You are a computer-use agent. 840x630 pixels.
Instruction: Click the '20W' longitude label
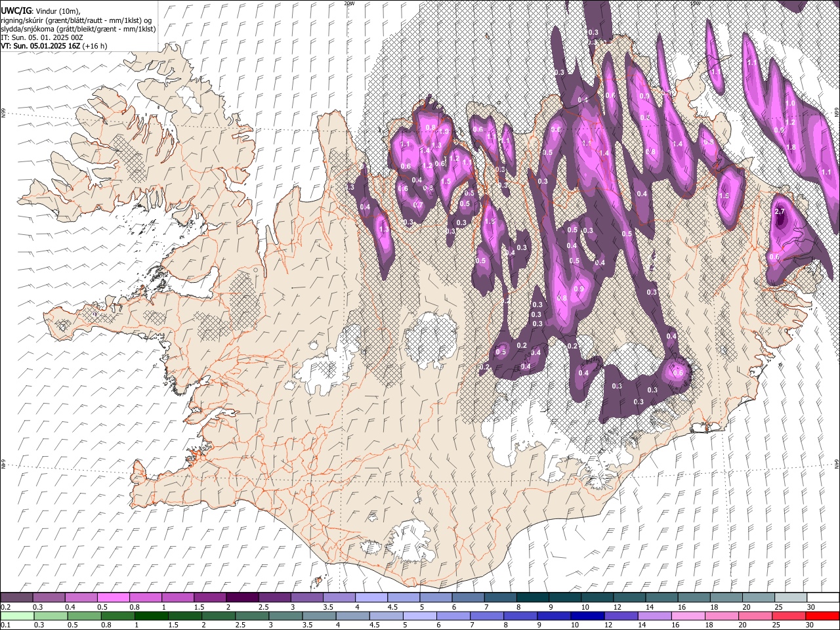click(349, 3)
